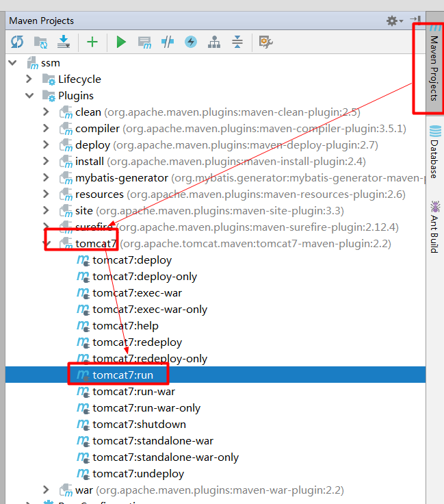Click the tomcat7:shutdown goal icon
The height and width of the screenshot is (504, 444).
tap(83, 425)
